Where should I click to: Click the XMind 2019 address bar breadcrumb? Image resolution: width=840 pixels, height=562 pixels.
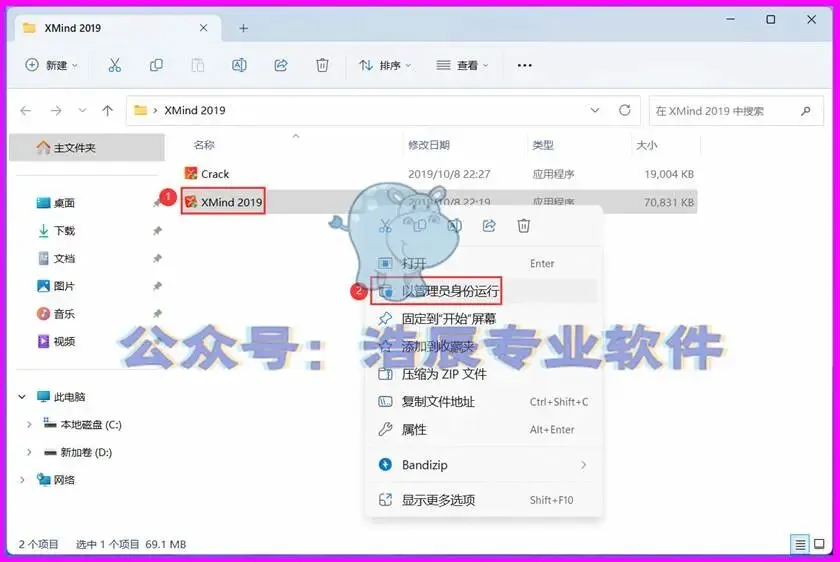coord(194,110)
